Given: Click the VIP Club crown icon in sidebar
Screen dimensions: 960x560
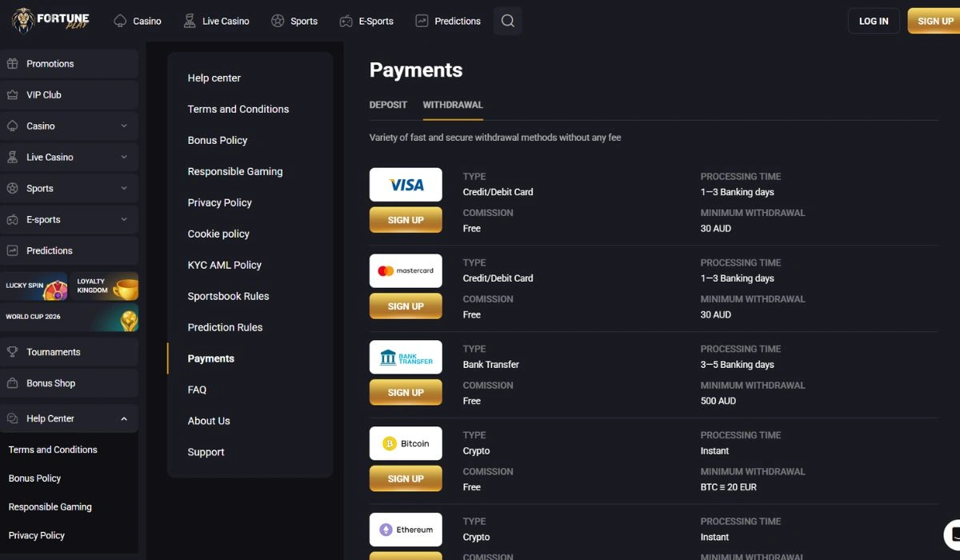Looking at the screenshot, I should click(x=12, y=94).
